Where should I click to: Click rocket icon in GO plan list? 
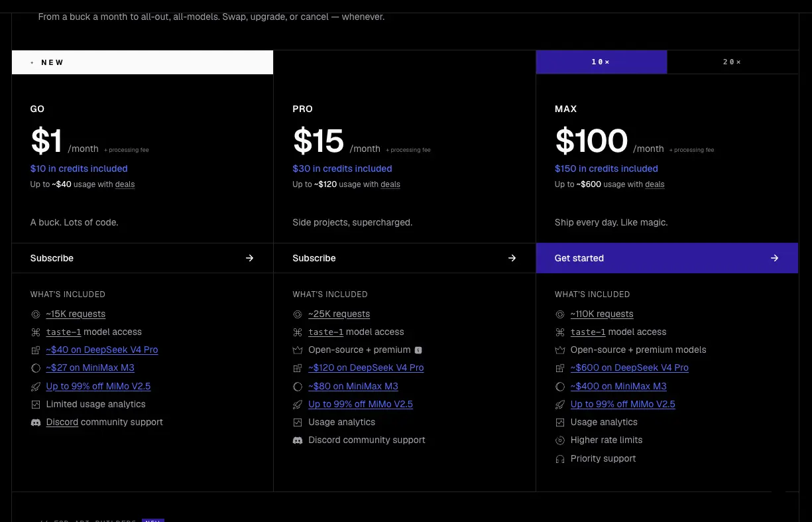coord(36,386)
